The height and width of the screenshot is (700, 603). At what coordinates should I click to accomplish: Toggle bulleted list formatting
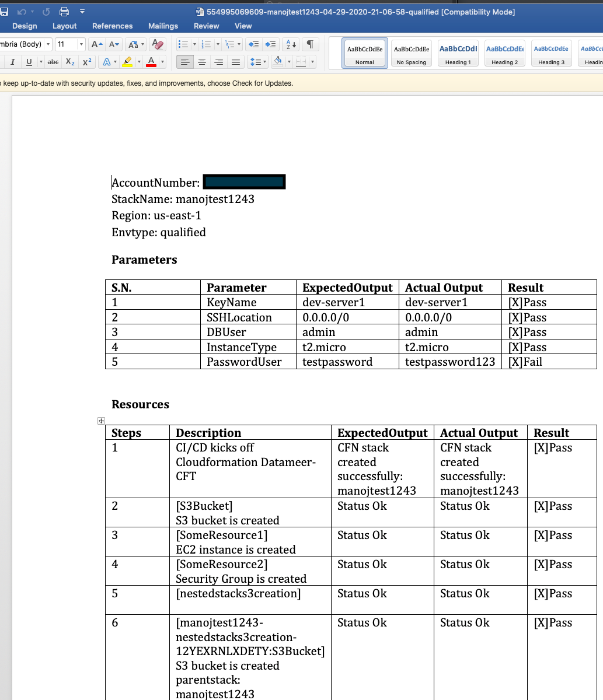pyautogui.click(x=183, y=44)
